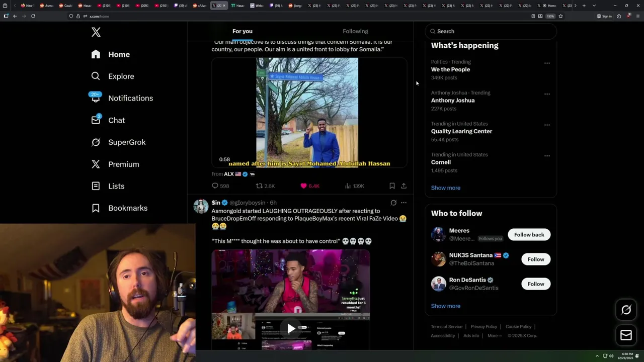Reply to the ALX video post
Viewport: 644px width, 362px height.
[x=220, y=186]
